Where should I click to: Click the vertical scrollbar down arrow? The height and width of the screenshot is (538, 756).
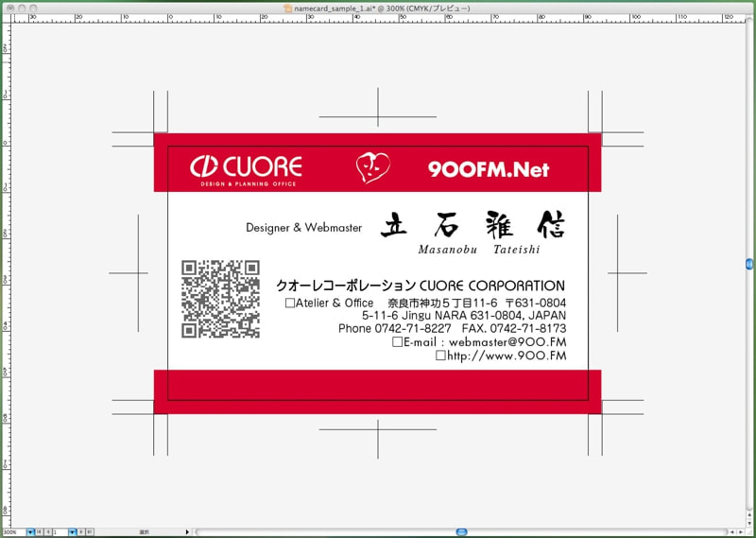click(749, 523)
